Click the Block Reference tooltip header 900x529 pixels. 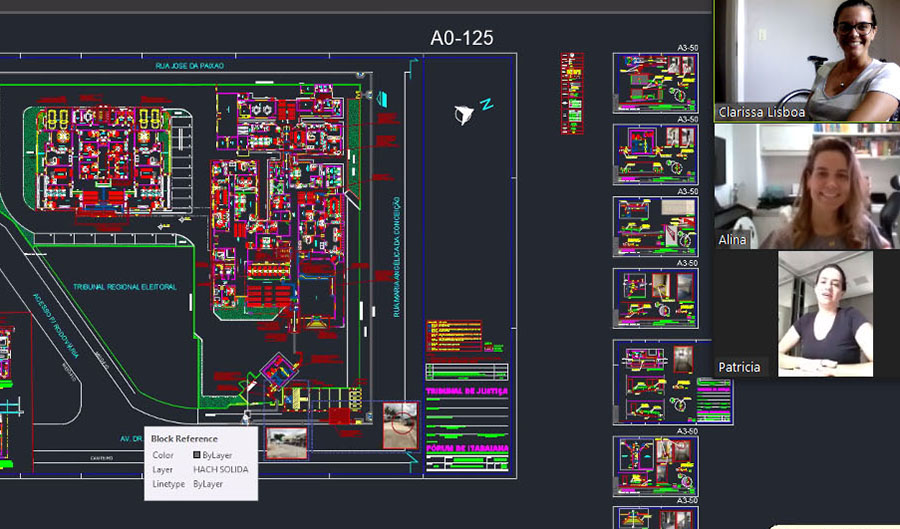(185, 438)
